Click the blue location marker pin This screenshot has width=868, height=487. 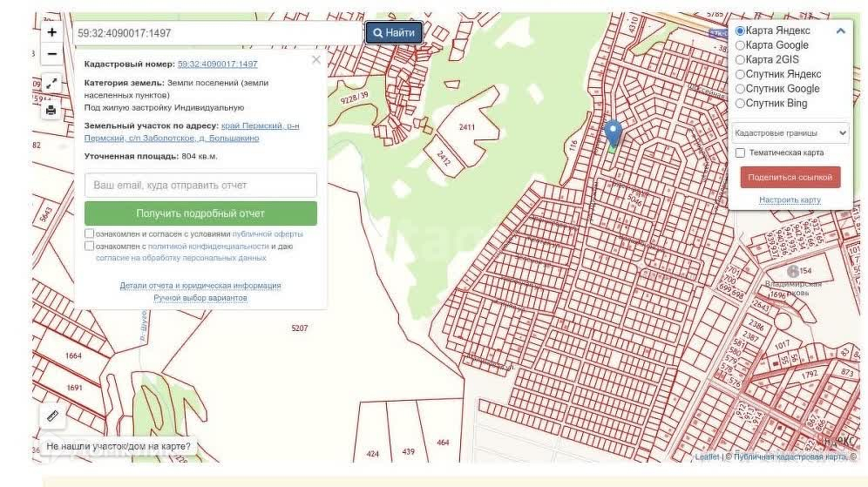[x=613, y=133]
